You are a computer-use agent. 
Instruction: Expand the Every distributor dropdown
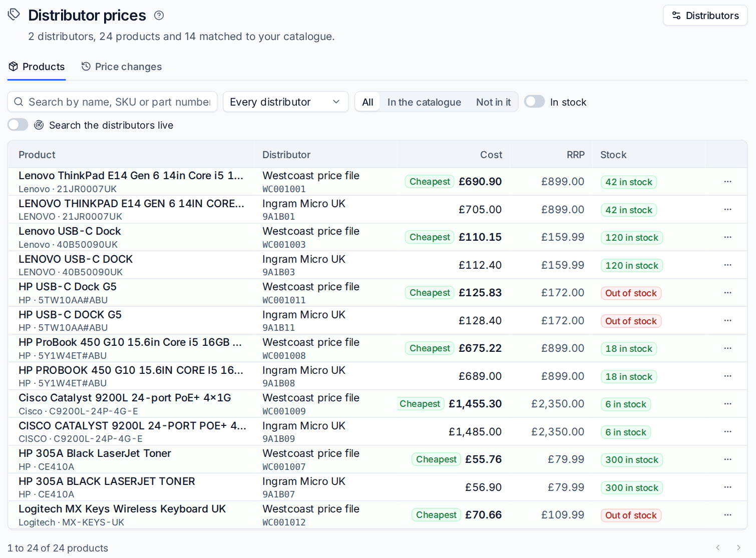285,102
